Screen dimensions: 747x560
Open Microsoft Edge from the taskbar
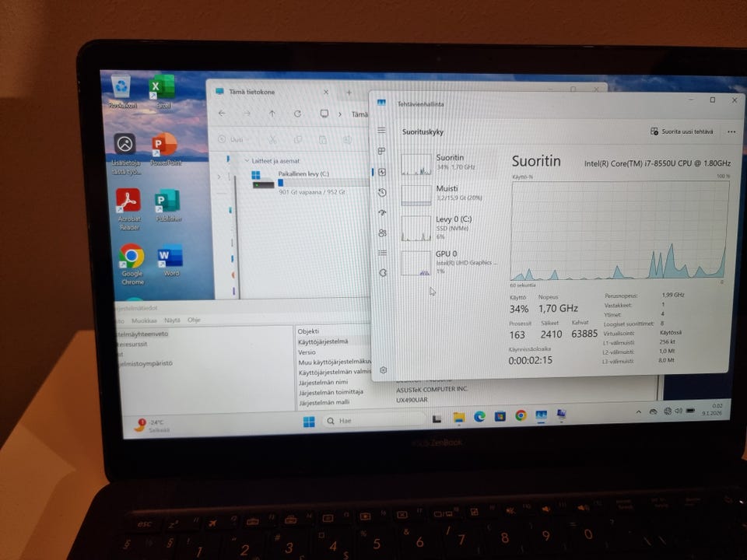479,417
